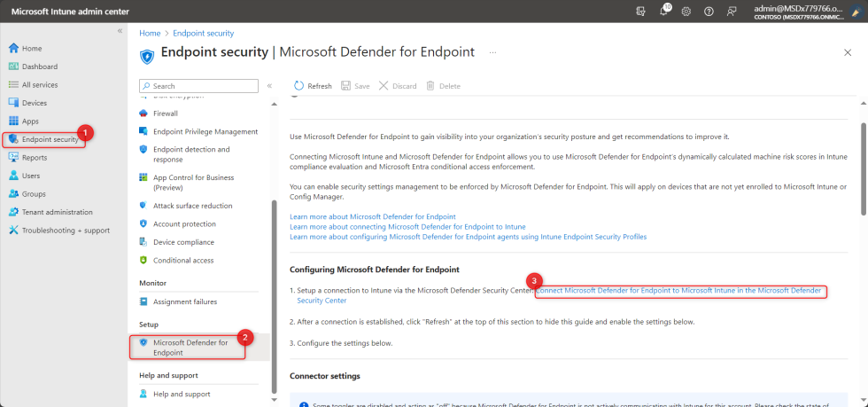Image resolution: width=868 pixels, height=407 pixels.
Task: Open the settings gear in header
Action: [686, 12]
